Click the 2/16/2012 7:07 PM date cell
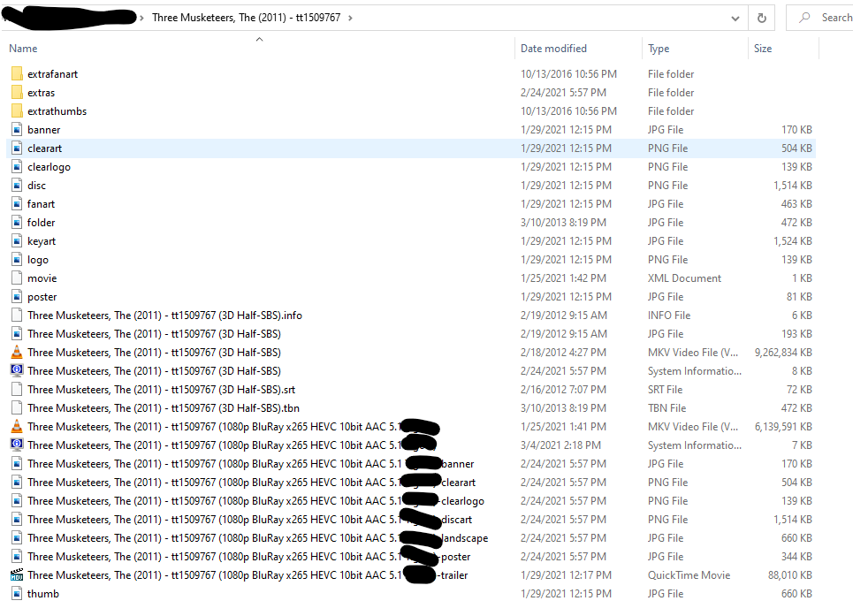This screenshot has height=616, width=853. [x=562, y=389]
